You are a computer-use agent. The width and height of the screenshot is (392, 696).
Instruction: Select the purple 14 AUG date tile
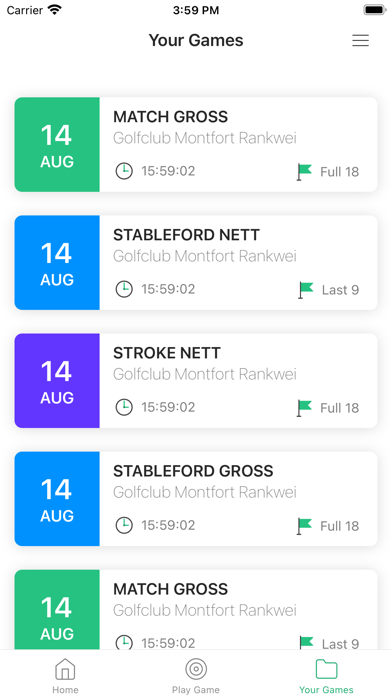coord(57,381)
